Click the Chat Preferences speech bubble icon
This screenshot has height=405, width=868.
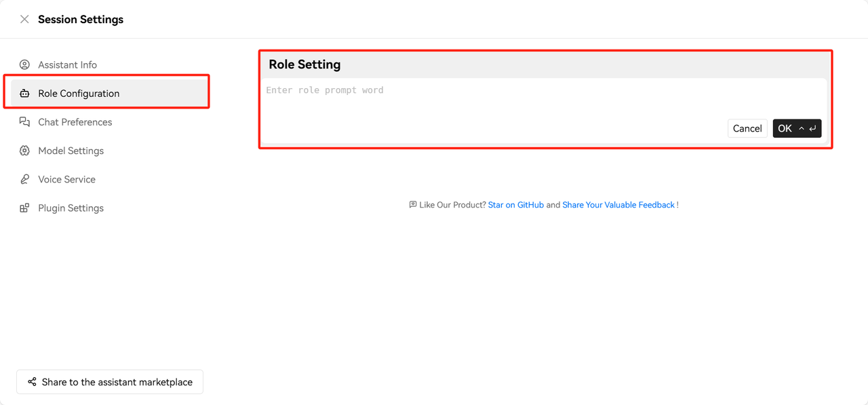pos(24,122)
